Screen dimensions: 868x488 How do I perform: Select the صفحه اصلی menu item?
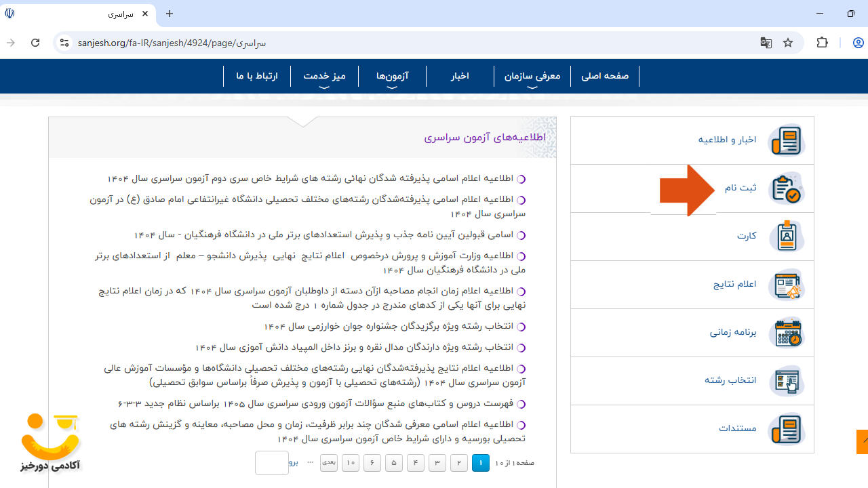(x=604, y=76)
